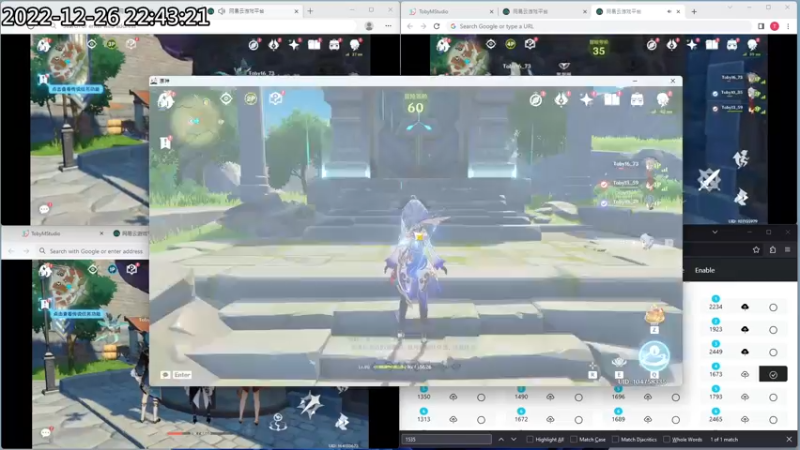Viewport: 800px width, 450px height.
Task: Open the book icon in top-left game window
Action: pyautogui.click(x=314, y=45)
